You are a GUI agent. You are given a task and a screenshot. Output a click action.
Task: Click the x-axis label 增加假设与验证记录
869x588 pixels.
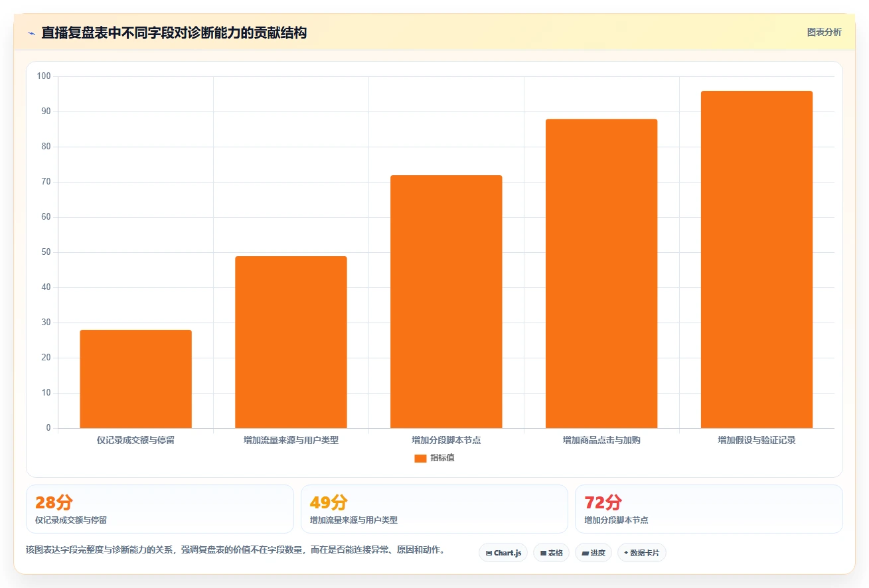point(757,440)
